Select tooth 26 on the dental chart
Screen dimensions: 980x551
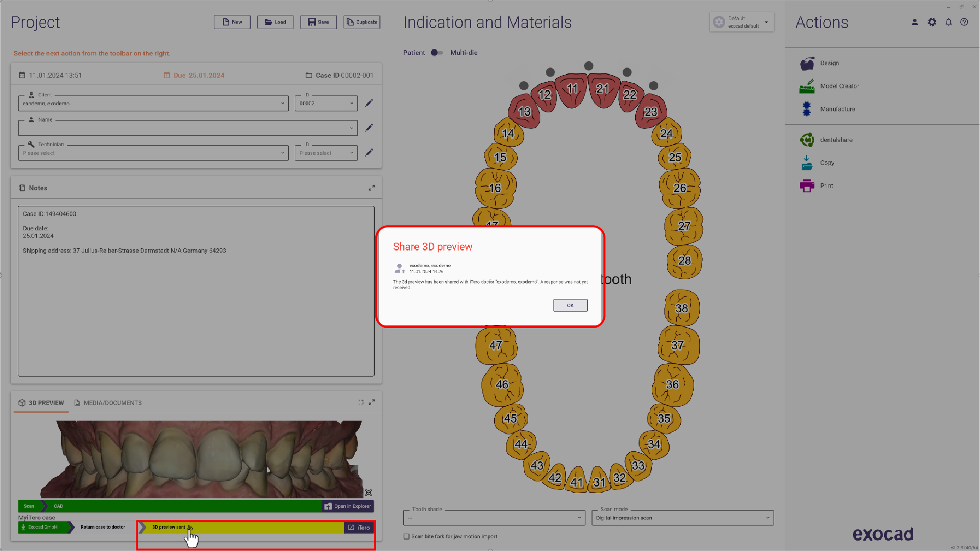tap(680, 188)
